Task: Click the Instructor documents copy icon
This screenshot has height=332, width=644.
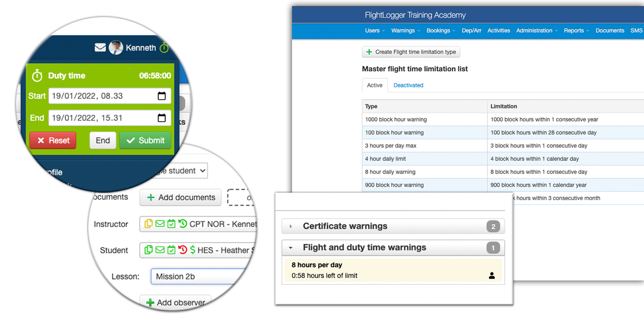Action: click(149, 224)
